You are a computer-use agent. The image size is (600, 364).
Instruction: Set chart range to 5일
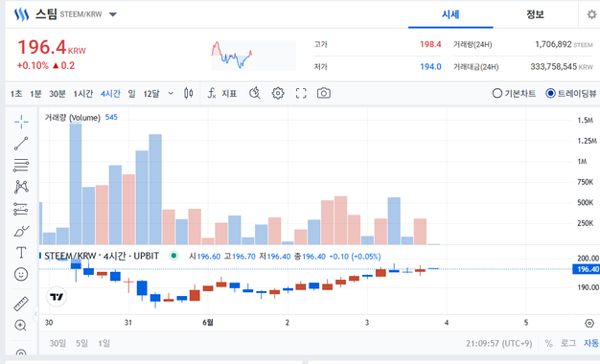tap(81, 343)
